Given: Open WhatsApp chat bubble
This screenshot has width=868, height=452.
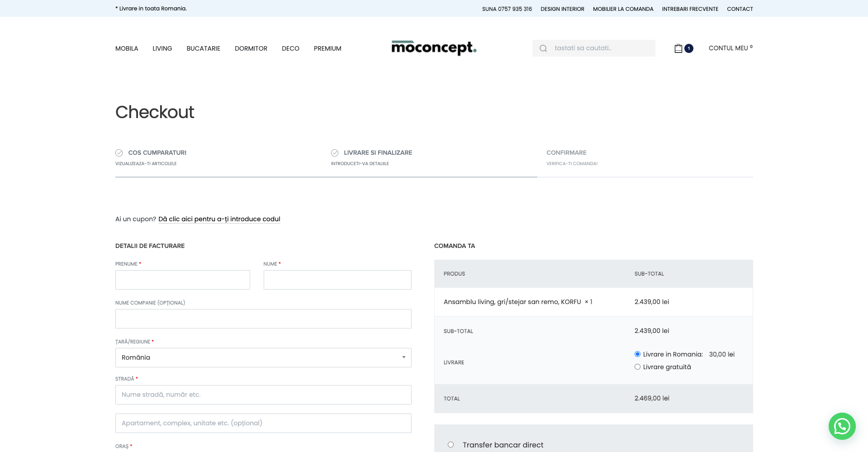Looking at the screenshot, I should tap(842, 426).
